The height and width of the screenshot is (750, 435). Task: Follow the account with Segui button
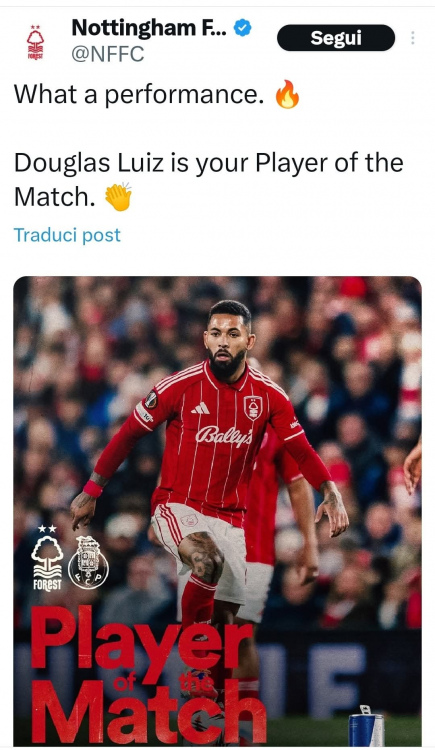(336, 38)
